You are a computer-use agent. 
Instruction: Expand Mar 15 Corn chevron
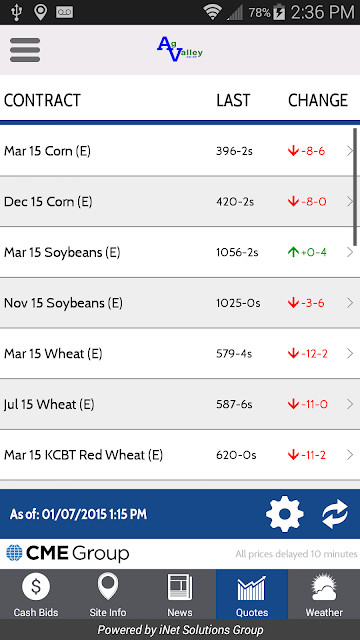pyautogui.click(x=350, y=151)
